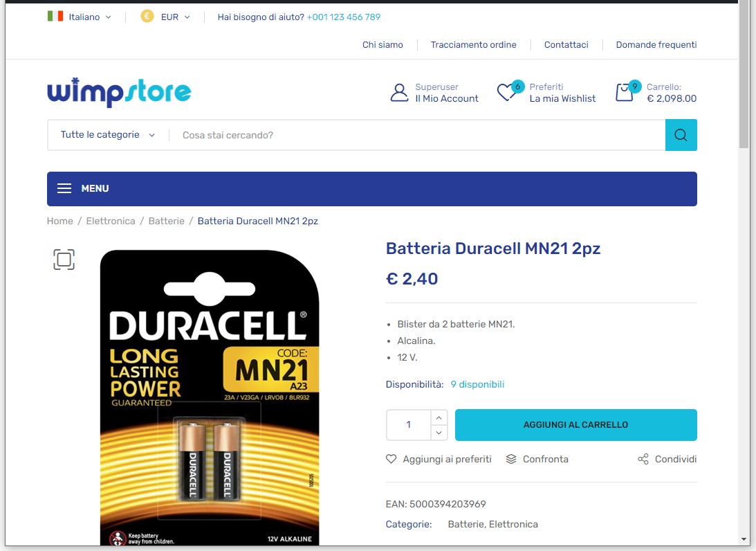Decrease quantity with down arrow

click(439, 433)
